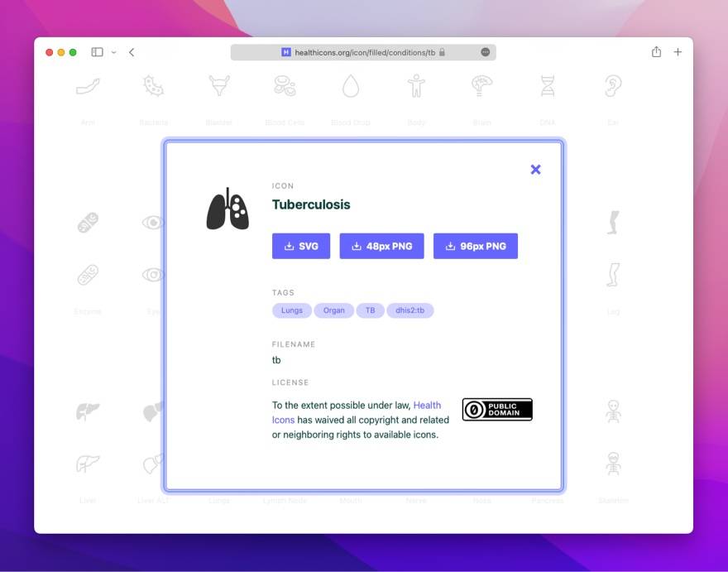Image resolution: width=728 pixels, height=572 pixels.
Task: Select the filled bandage icon
Action: point(88,223)
